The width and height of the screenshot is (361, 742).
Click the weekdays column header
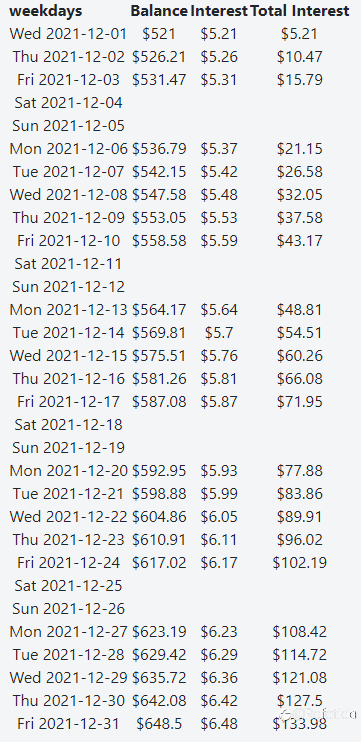[x=45, y=10]
